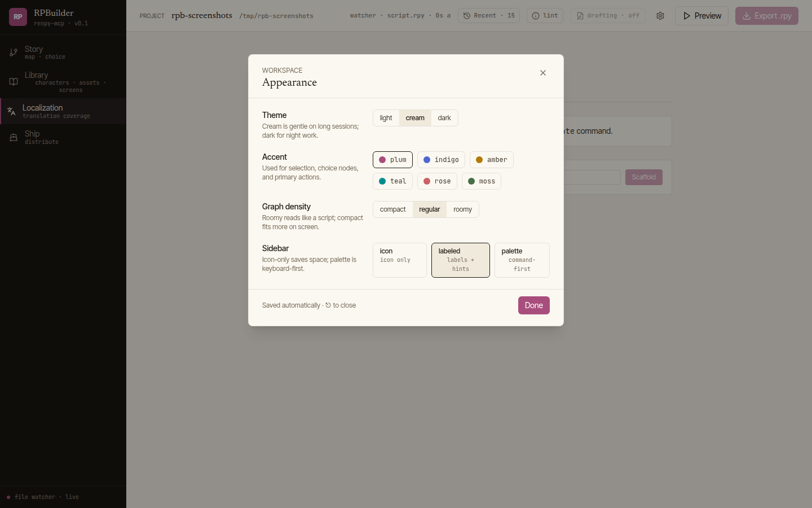Image resolution: width=812 pixels, height=508 pixels.
Task: Set graph density to roomy
Action: pyautogui.click(x=462, y=209)
